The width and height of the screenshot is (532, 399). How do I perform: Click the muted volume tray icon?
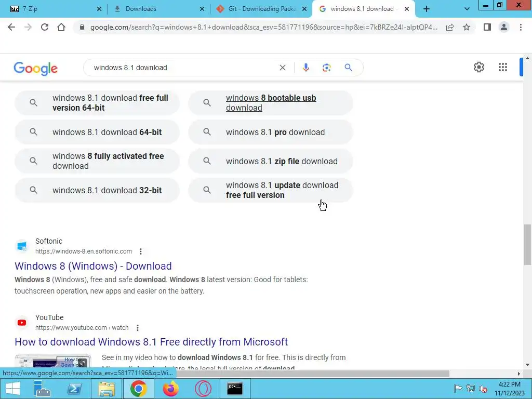point(483,389)
